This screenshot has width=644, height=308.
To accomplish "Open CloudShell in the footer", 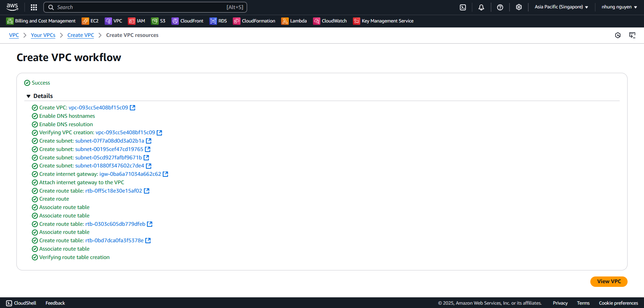I will click(x=21, y=303).
